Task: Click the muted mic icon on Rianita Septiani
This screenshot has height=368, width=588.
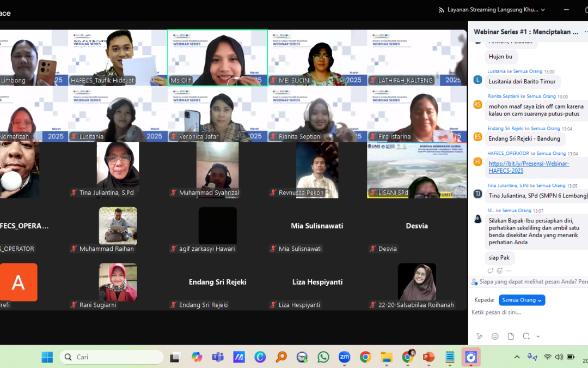Action: click(273, 136)
